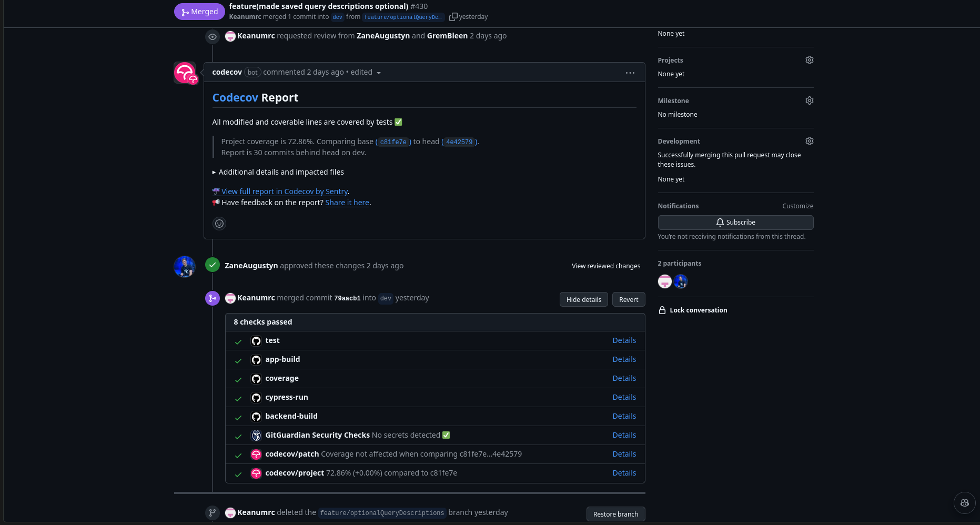Click the codecov/patch icon
980x525 pixels.
point(256,455)
